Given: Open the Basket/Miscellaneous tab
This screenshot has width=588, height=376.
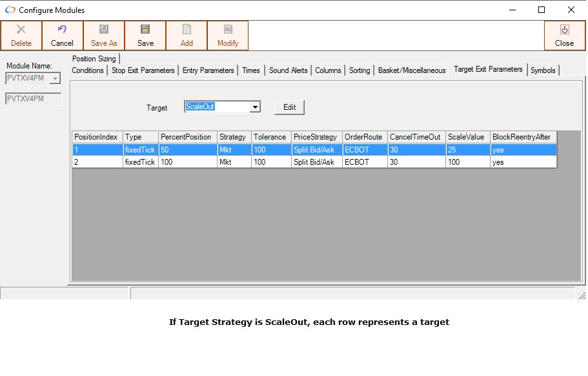Looking at the screenshot, I should pos(412,70).
